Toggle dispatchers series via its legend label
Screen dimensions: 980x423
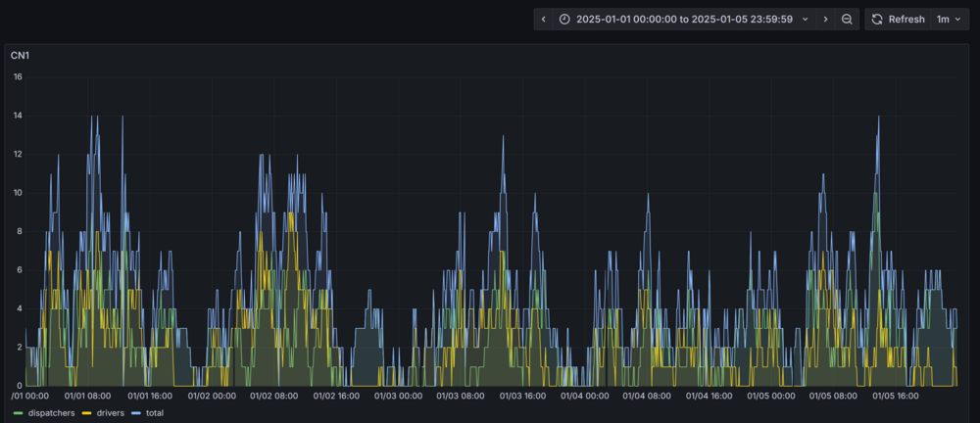pyautogui.click(x=51, y=413)
